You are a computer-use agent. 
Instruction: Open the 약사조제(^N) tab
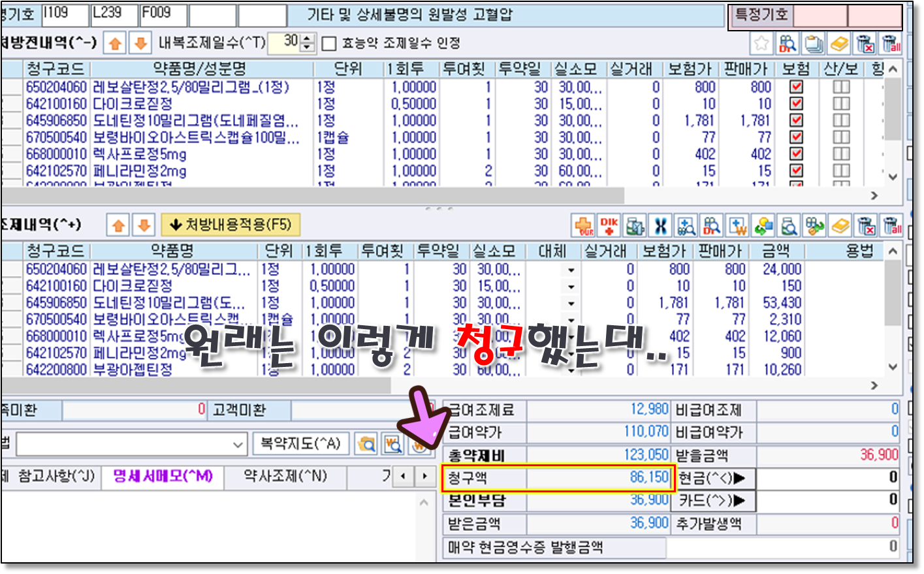point(285,476)
